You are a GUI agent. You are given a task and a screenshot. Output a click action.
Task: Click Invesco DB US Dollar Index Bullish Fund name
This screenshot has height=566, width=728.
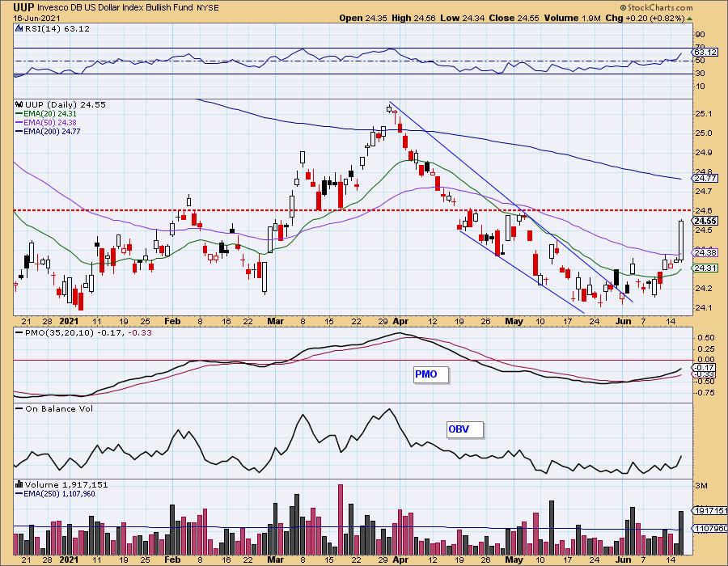click(115, 7)
